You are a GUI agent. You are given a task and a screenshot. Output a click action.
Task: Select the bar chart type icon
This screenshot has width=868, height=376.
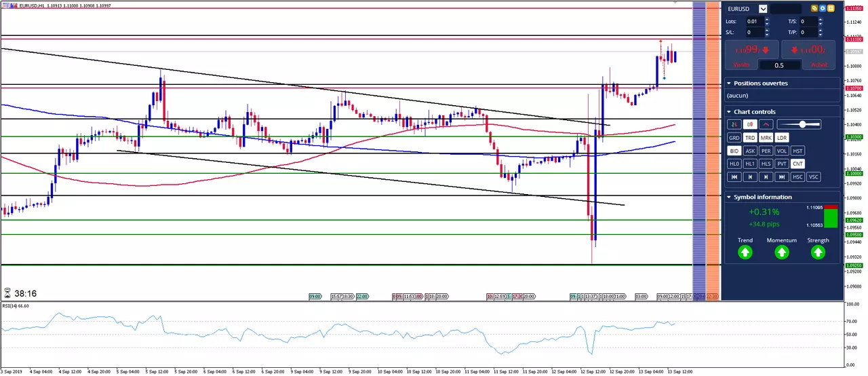[734, 124]
